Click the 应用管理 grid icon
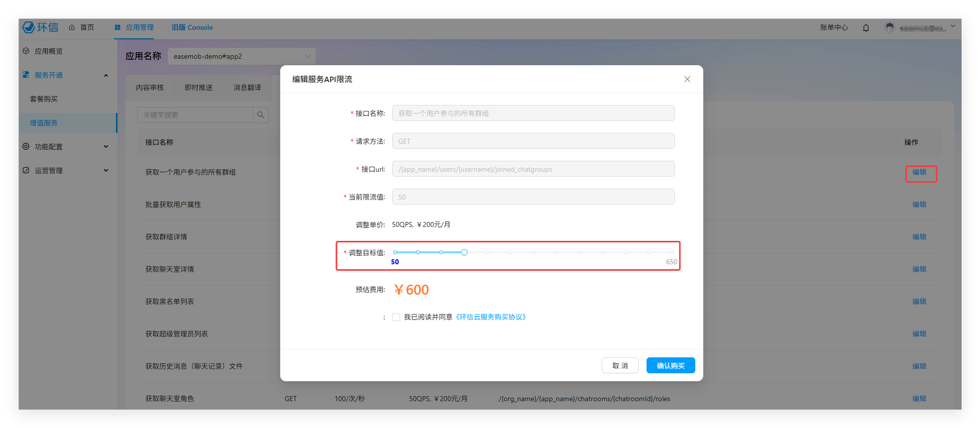 (x=117, y=27)
